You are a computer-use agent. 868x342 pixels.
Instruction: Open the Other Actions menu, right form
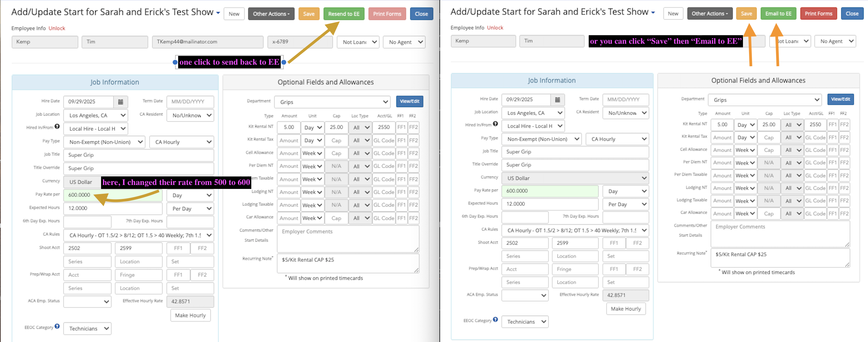tap(710, 13)
